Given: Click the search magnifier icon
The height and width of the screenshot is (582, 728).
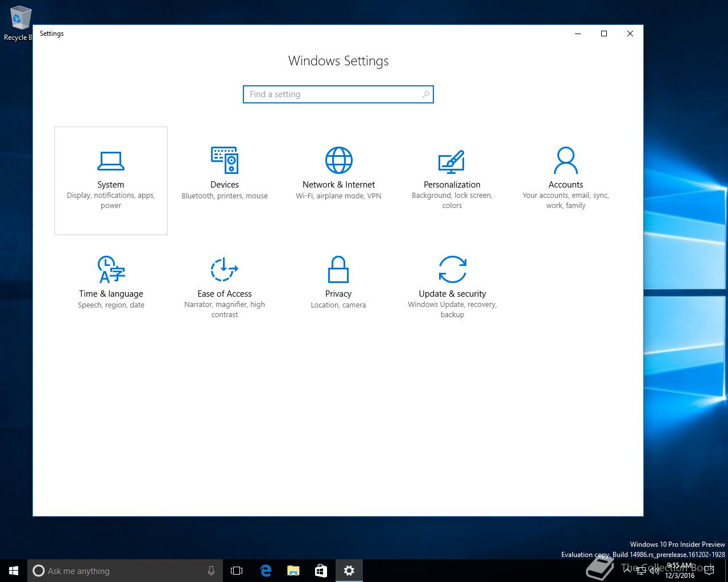Looking at the screenshot, I should tap(425, 94).
